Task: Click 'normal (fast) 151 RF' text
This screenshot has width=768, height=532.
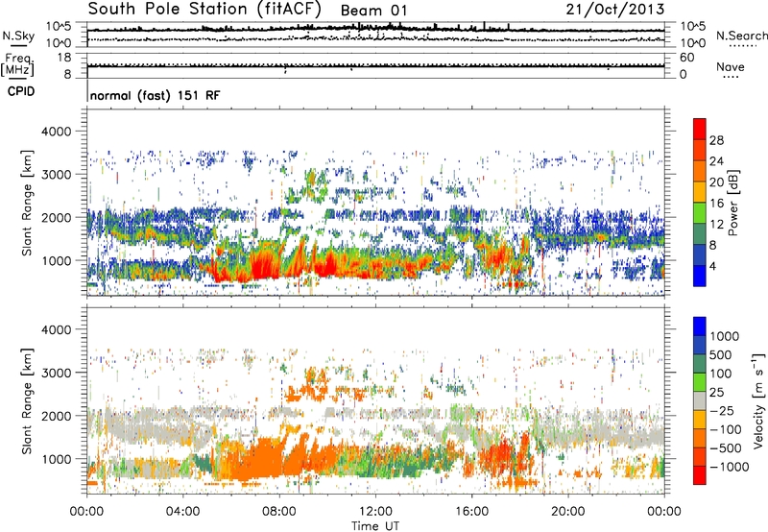Action: 155,95
